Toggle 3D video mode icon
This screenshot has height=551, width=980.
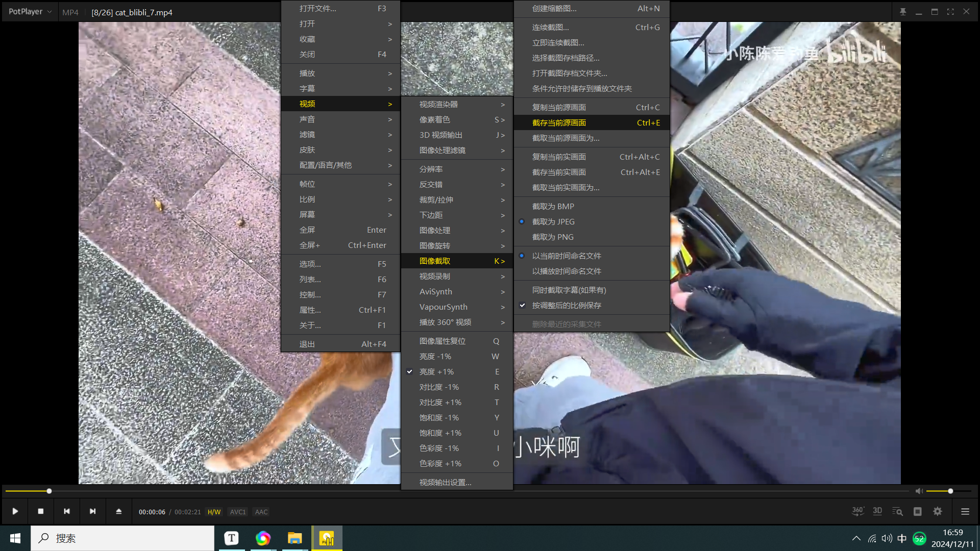click(x=877, y=511)
